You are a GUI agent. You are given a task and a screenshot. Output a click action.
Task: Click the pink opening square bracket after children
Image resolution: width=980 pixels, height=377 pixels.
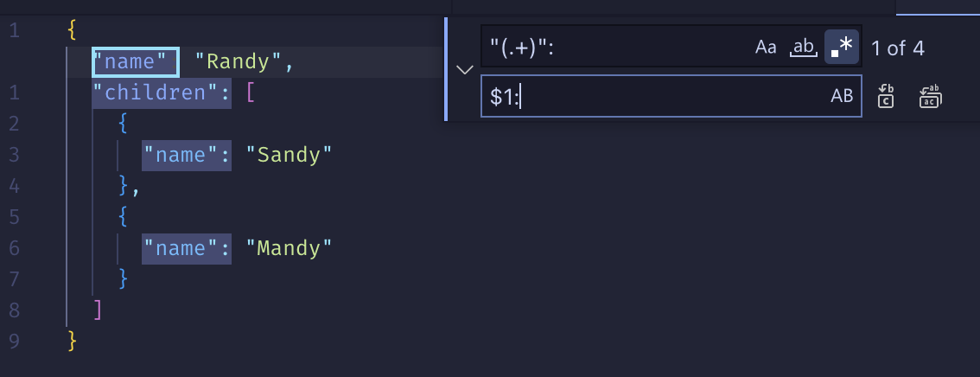click(251, 93)
